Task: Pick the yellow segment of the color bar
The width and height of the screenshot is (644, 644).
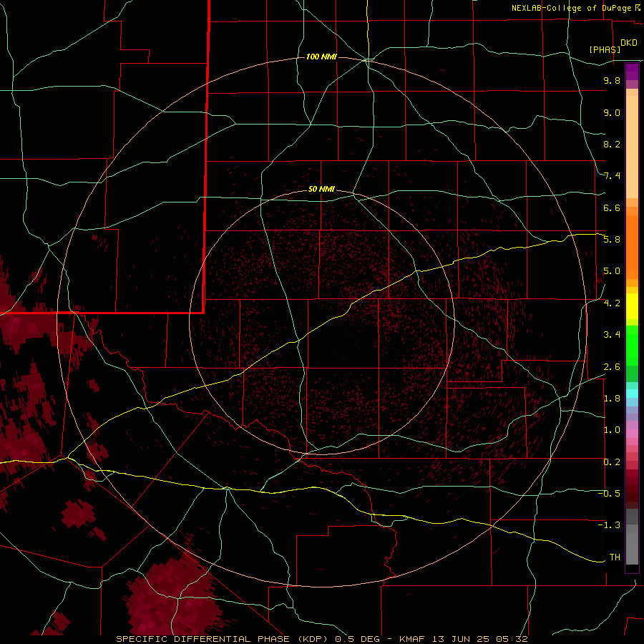Action: (x=632, y=306)
